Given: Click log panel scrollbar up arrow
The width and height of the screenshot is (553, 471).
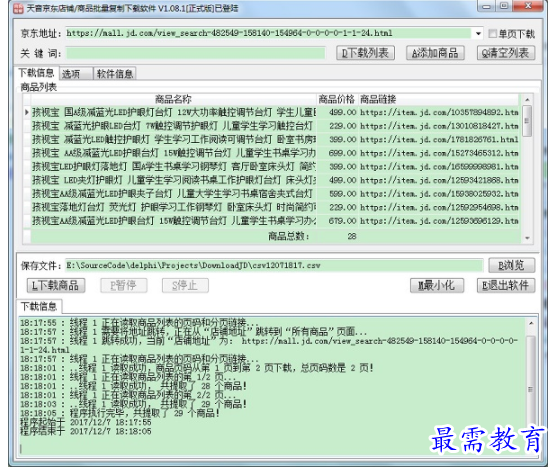Looking at the screenshot, I should [531, 323].
